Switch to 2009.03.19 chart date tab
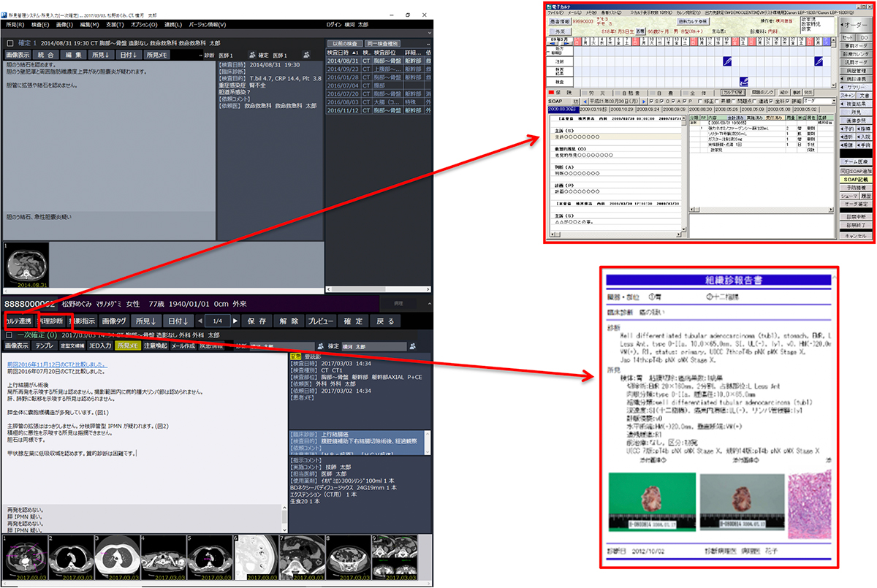877x588 pixels. (593, 108)
